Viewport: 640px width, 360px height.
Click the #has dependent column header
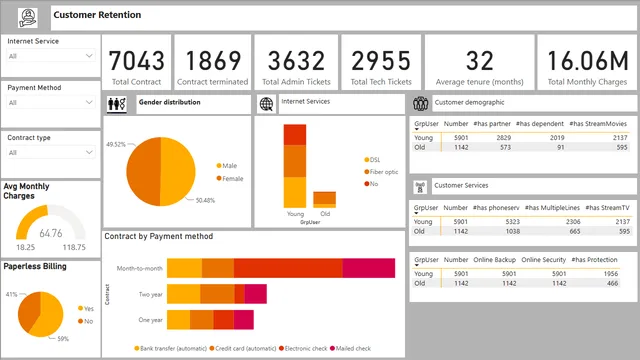point(540,124)
